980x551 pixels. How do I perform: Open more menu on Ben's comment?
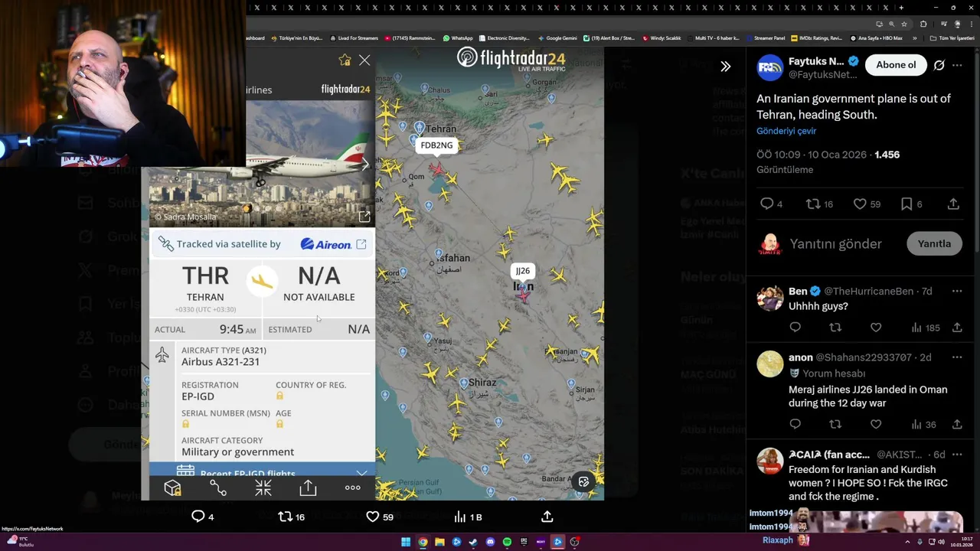click(957, 292)
